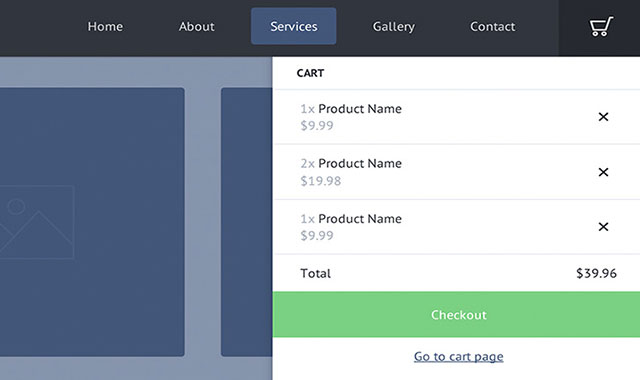Click the image placeholder icon on card
The height and width of the screenshot is (380, 640).
[37, 222]
